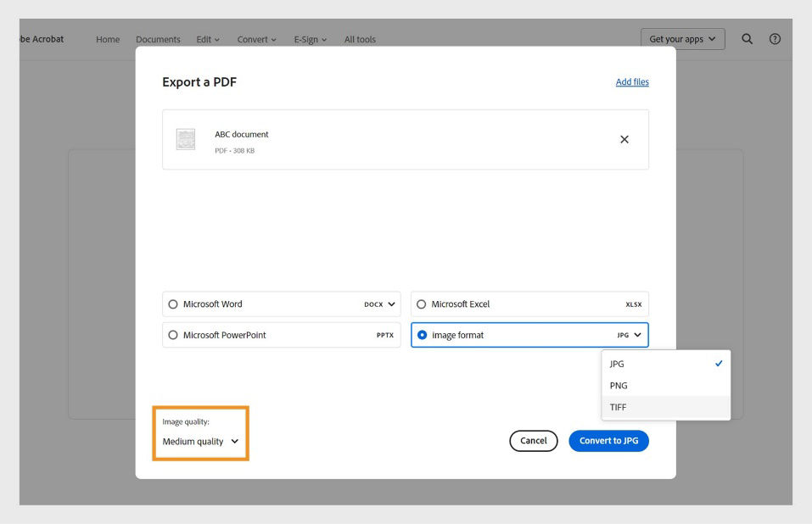Open the Documents menu
Image resolution: width=812 pixels, height=524 pixels.
(158, 39)
